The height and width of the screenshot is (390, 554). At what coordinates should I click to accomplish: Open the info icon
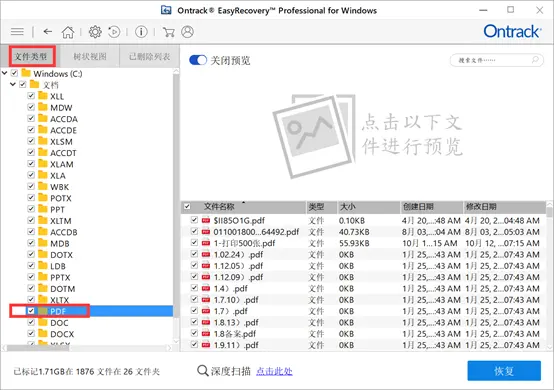pos(141,32)
